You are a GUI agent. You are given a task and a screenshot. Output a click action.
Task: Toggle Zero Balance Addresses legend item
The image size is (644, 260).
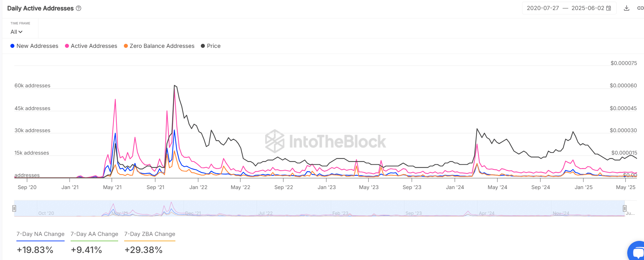point(159,46)
